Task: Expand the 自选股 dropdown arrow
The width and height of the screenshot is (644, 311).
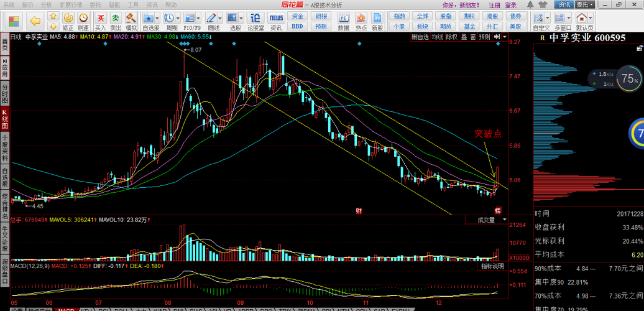Action: coord(158,18)
